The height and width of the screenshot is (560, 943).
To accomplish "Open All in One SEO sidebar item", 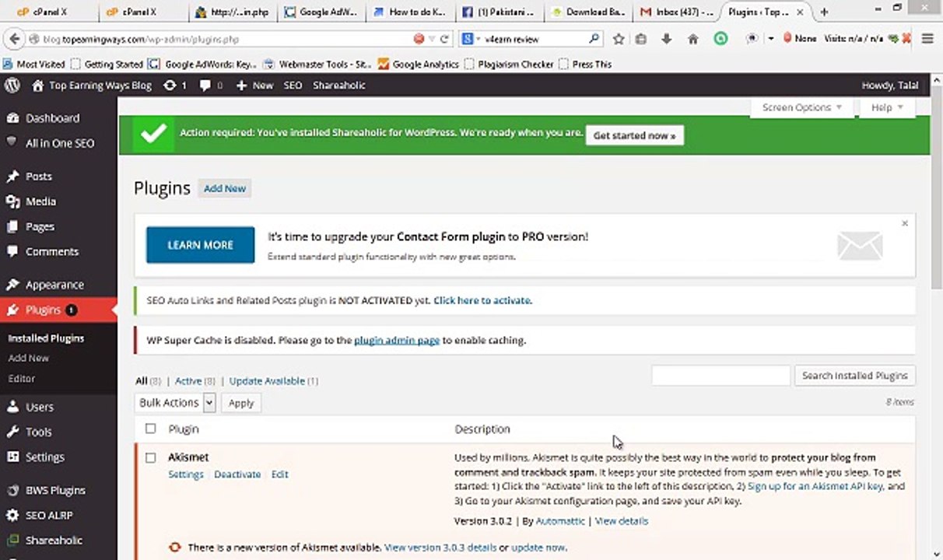I will tap(58, 143).
